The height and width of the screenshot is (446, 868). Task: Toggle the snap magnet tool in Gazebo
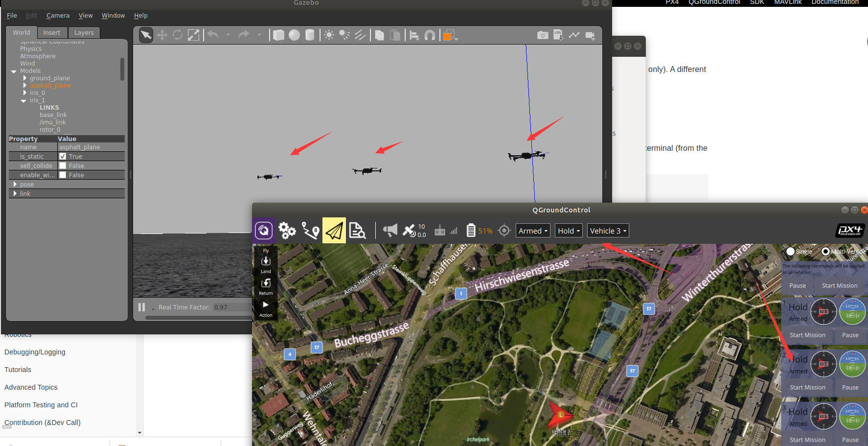(430, 35)
